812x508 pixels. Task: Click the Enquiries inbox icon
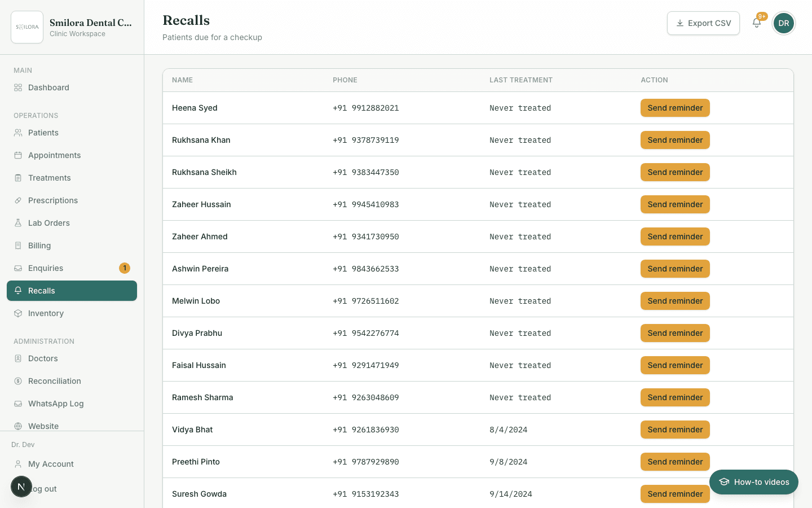18,268
